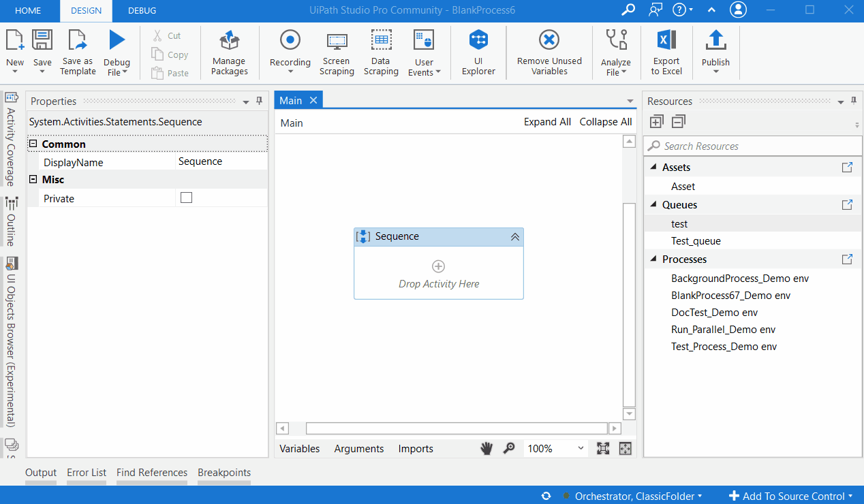Screen dimensions: 864x504
Task: Open Properties panel options dropdown
Action: coord(246,102)
